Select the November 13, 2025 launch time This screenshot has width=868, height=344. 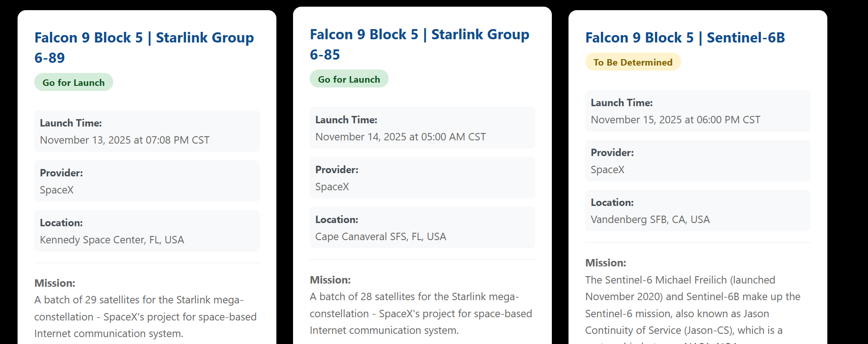(124, 140)
